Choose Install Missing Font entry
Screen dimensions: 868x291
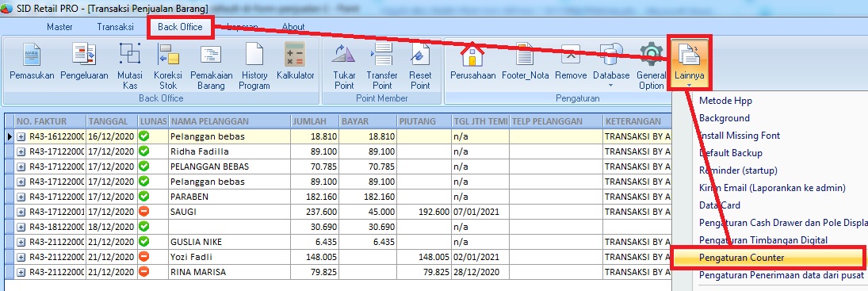pos(740,136)
